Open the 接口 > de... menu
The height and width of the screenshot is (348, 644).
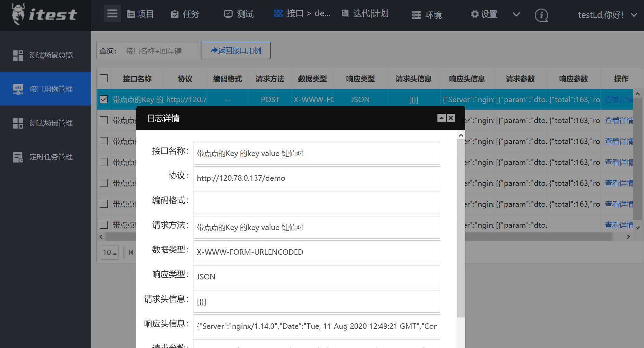point(302,13)
